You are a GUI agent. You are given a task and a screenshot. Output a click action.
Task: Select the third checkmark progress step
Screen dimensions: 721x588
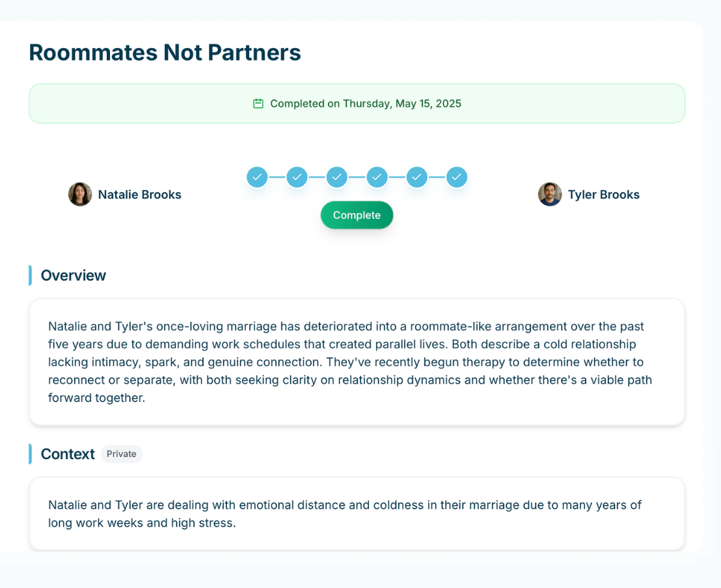pyautogui.click(x=337, y=177)
